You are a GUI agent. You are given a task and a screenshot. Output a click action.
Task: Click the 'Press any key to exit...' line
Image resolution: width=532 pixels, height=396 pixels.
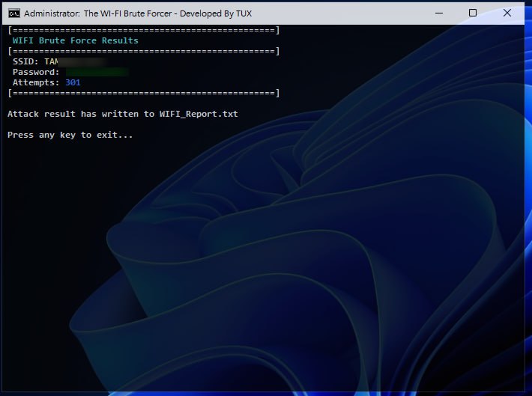pos(70,135)
